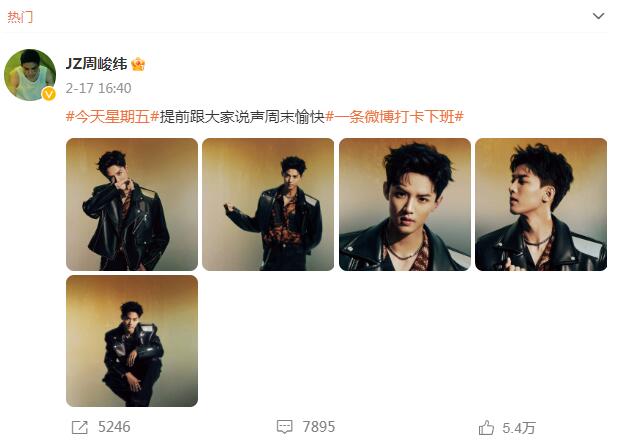The height and width of the screenshot is (444, 626).
Task: Like the post with thumbs-up icon
Action: click(486, 428)
